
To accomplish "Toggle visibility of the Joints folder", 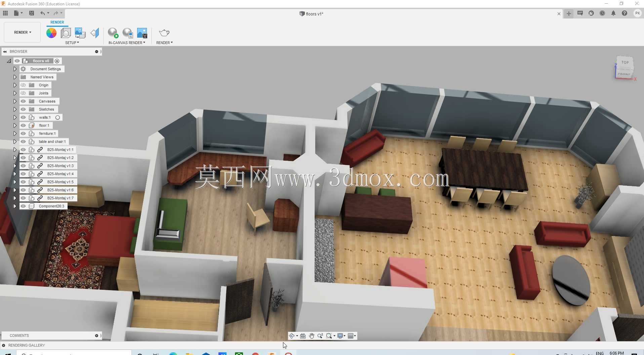I will pyautogui.click(x=23, y=93).
